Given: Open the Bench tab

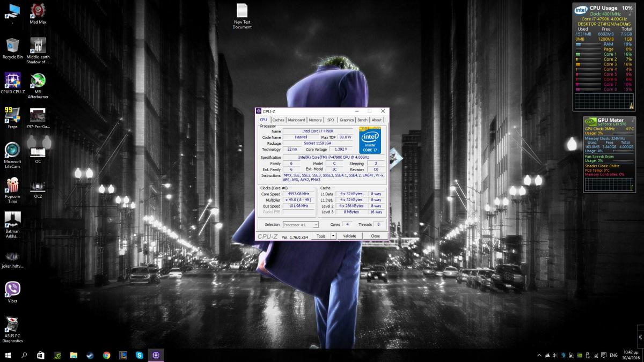Looking at the screenshot, I should tap(363, 120).
